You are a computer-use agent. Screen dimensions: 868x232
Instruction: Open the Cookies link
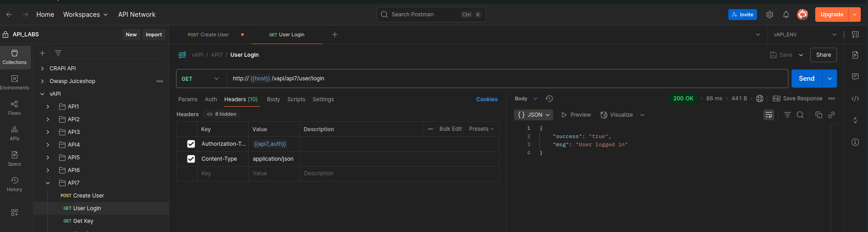tap(487, 99)
